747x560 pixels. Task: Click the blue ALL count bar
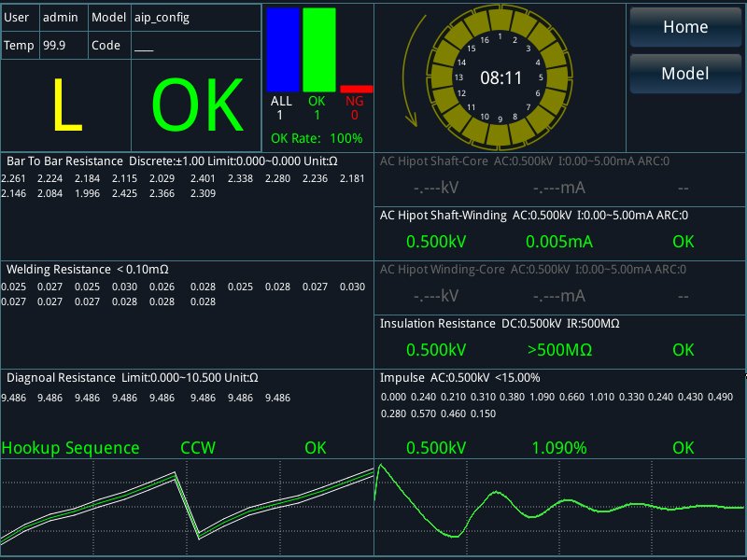[283, 49]
